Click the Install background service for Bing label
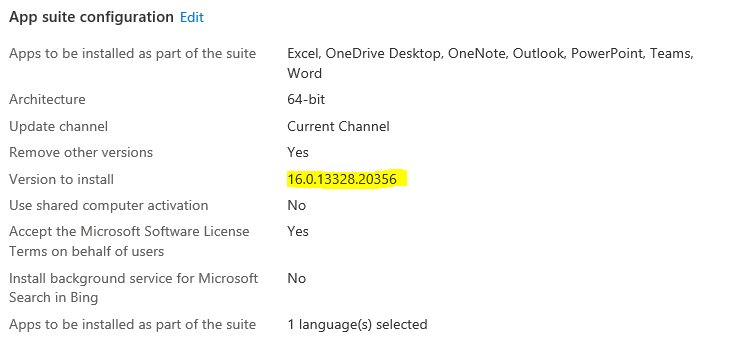Viewport: 732px width, 361px height. pos(134,288)
